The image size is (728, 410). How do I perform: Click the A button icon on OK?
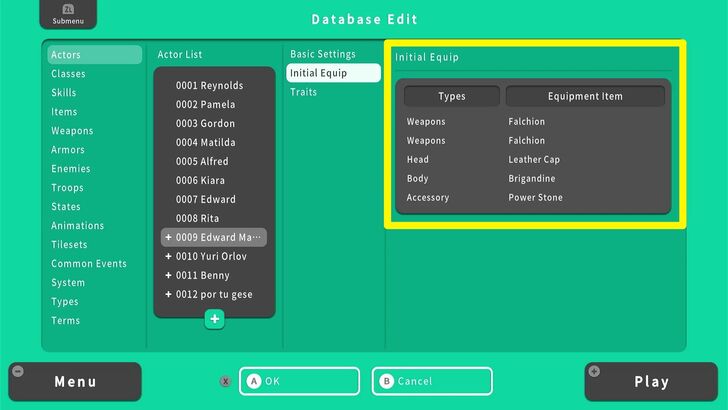click(x=254, y=381)
